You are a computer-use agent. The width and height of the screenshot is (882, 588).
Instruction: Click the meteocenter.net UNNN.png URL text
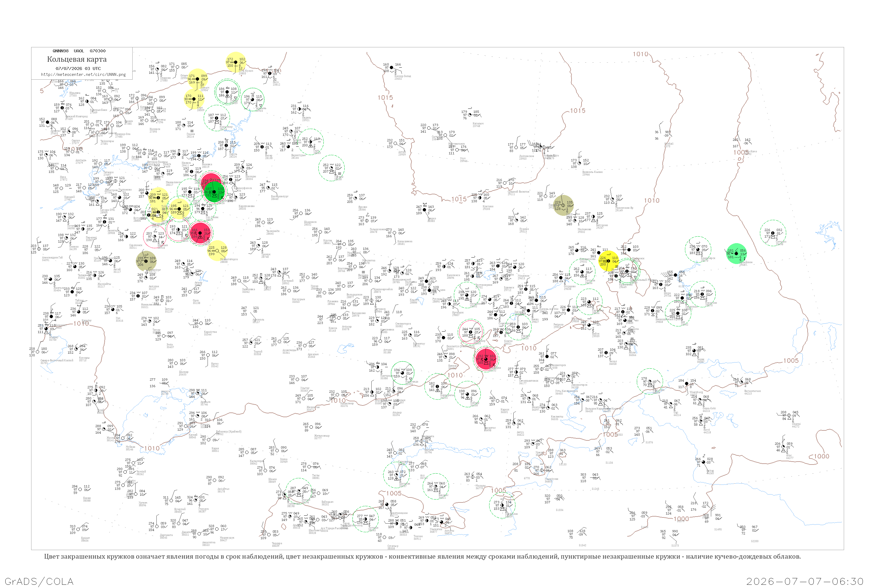click(x=83, y=75)
